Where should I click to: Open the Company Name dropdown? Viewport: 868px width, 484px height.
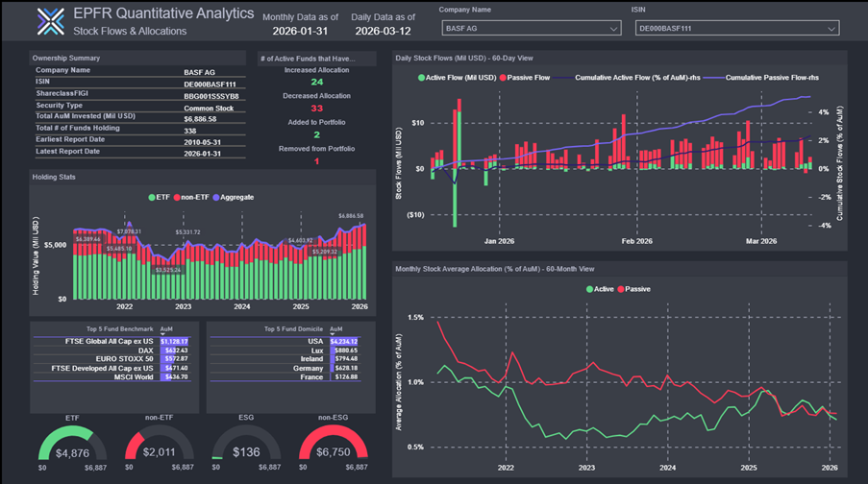point(529,29)
